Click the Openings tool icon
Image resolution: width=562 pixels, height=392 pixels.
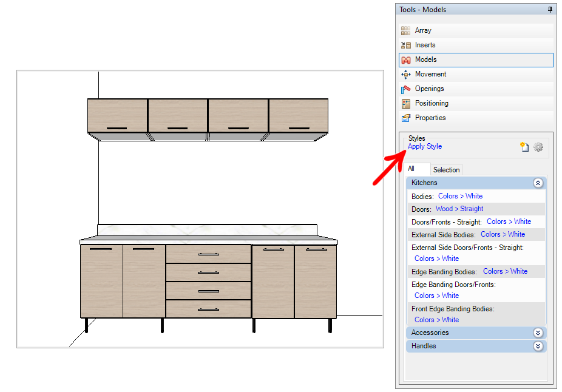click(405, 89)
